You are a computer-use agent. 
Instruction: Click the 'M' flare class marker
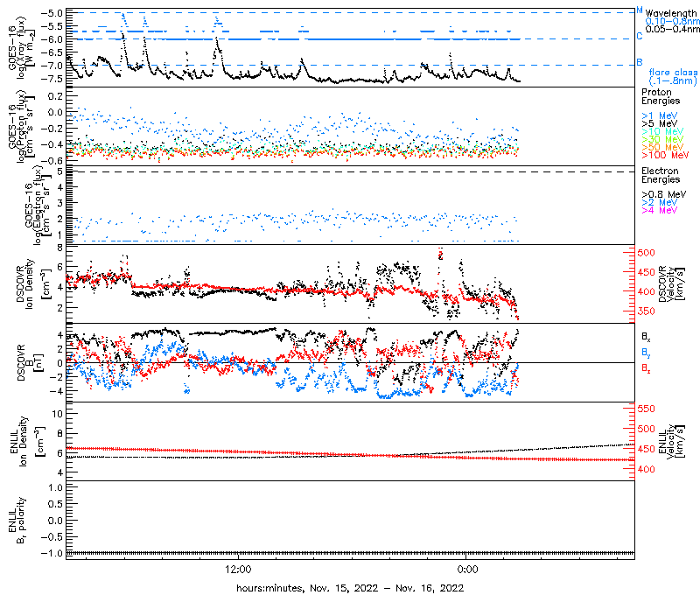[640, 10]
